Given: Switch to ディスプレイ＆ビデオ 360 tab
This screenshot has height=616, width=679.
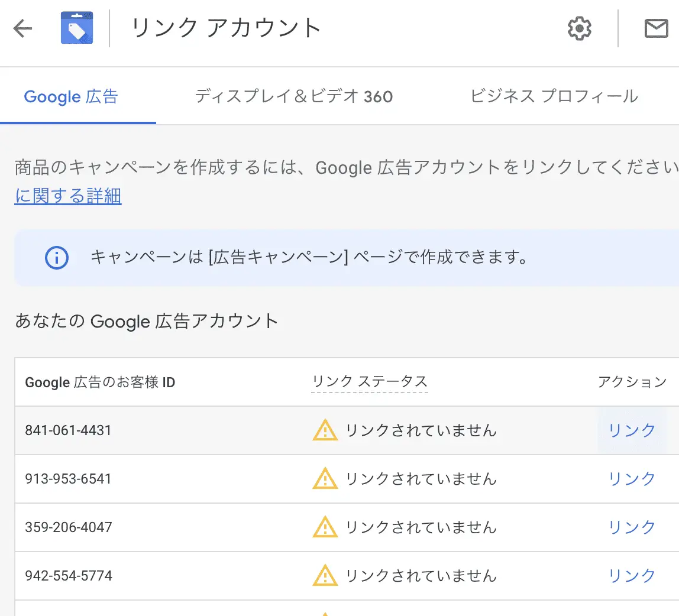Looking at the screenshot, I should click(x=293, y=96).
